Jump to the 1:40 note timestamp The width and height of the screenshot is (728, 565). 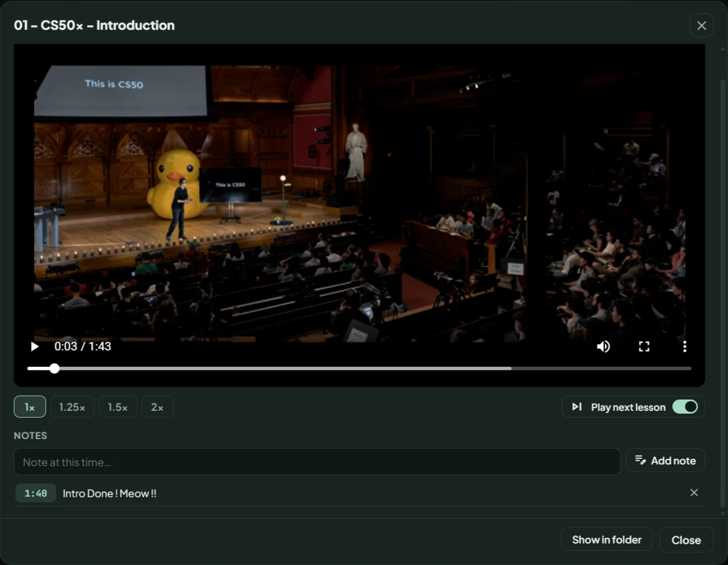coord(36,493)
